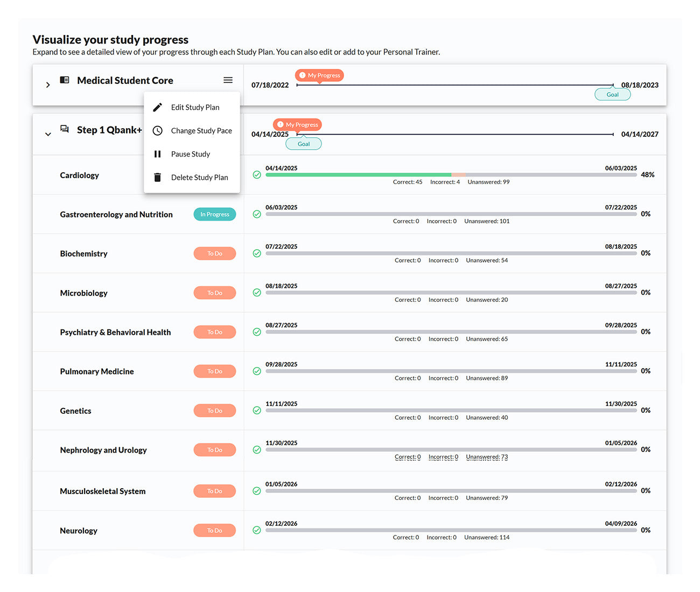Click the Step 1 Qbank+ chat icon
This screenshot has width=700, height=592.
pyautogui.click(x=65, y=129)
